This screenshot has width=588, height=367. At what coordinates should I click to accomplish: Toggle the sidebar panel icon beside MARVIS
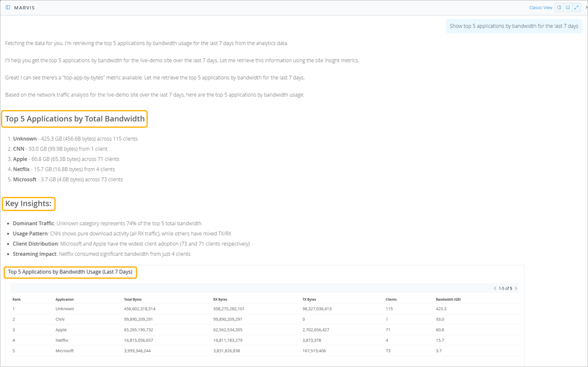coord(8,8)
